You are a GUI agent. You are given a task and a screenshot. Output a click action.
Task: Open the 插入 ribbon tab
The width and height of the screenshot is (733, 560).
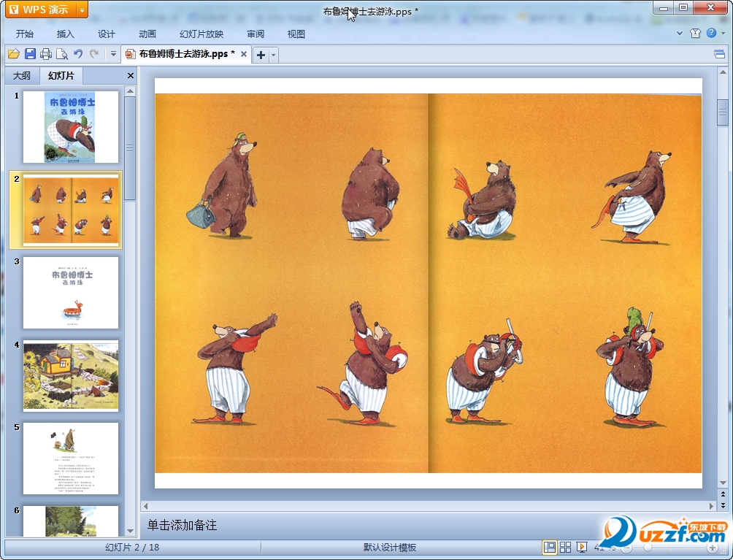tap(66, 34)
